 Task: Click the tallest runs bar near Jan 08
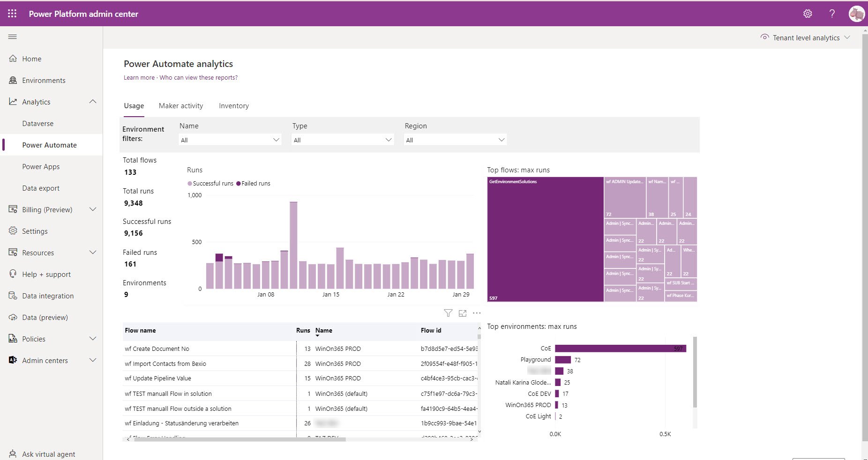293,245
